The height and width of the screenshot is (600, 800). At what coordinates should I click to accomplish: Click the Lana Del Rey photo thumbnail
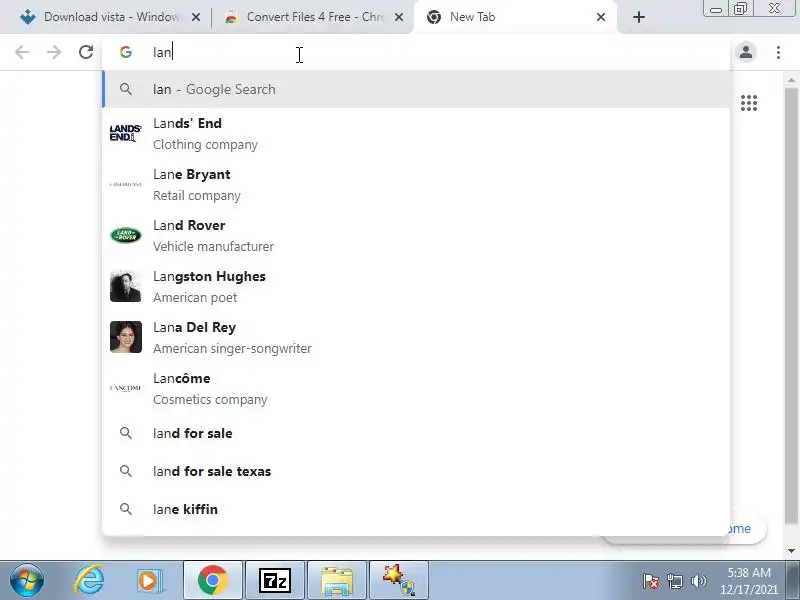[126, 337]
